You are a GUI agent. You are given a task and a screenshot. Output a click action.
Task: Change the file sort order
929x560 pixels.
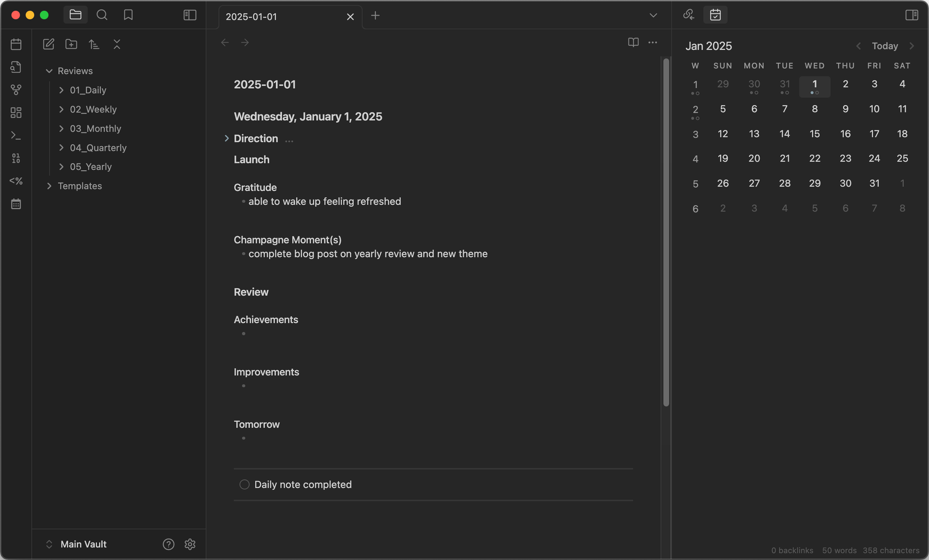[x=94, y=44]
